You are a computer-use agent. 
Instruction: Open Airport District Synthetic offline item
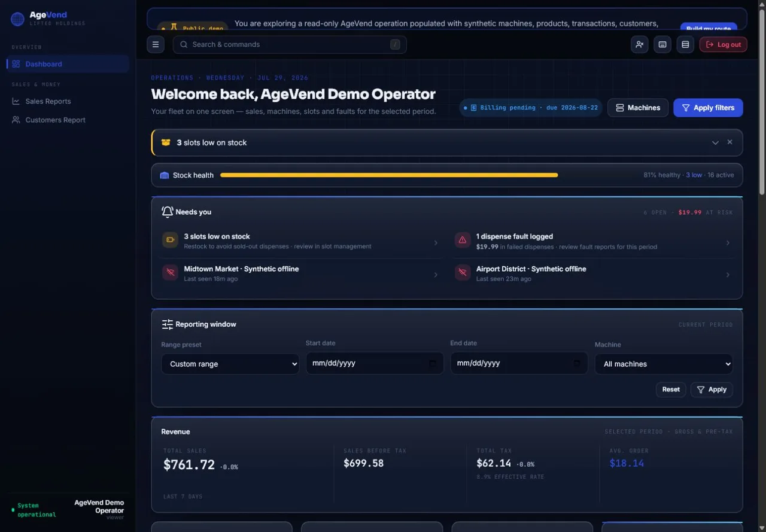tap(593, 274)
